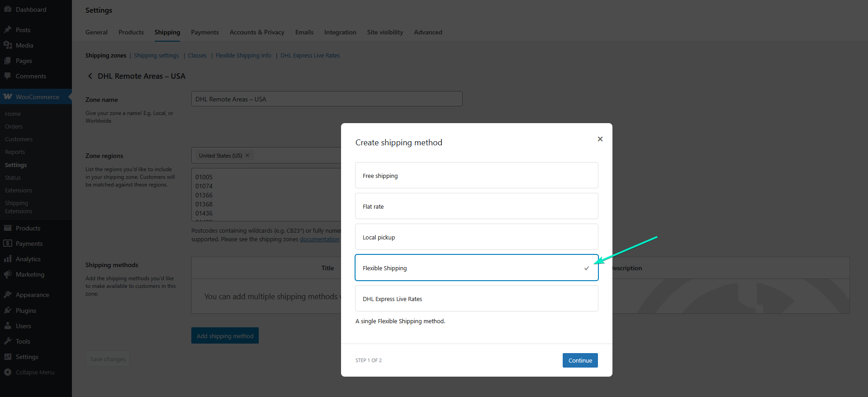Click Continue in the dialog
Screen dimensions: 868x397
pos(580,360)
